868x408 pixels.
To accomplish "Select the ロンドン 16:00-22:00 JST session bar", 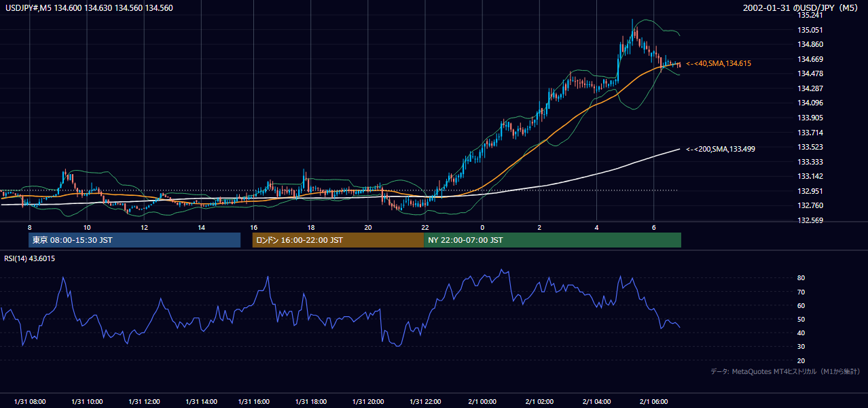I will 338,240.
